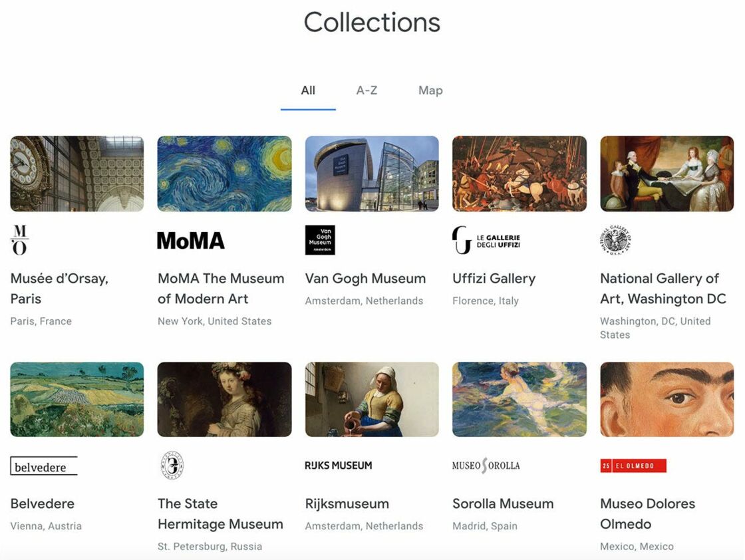Viewport: 745px width, 560px height.
Task: Click the Rijks Museum logo
Action: coord(339,466)
